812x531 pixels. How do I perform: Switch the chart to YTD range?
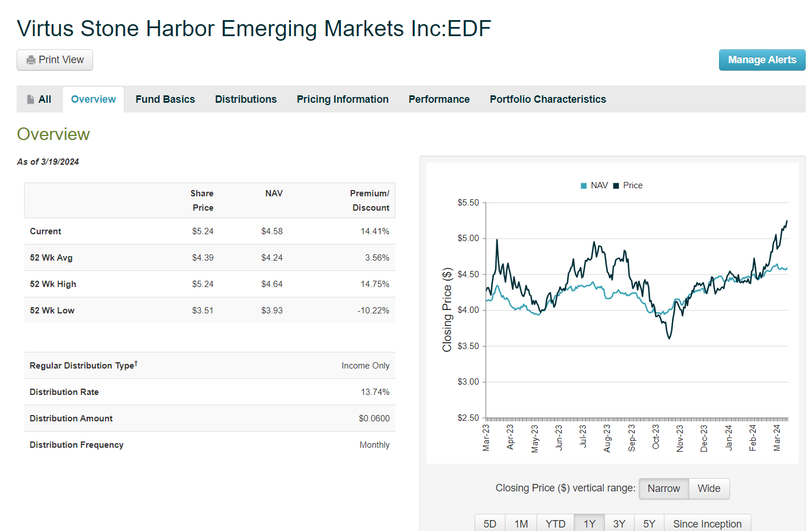[x=555, y=524]
